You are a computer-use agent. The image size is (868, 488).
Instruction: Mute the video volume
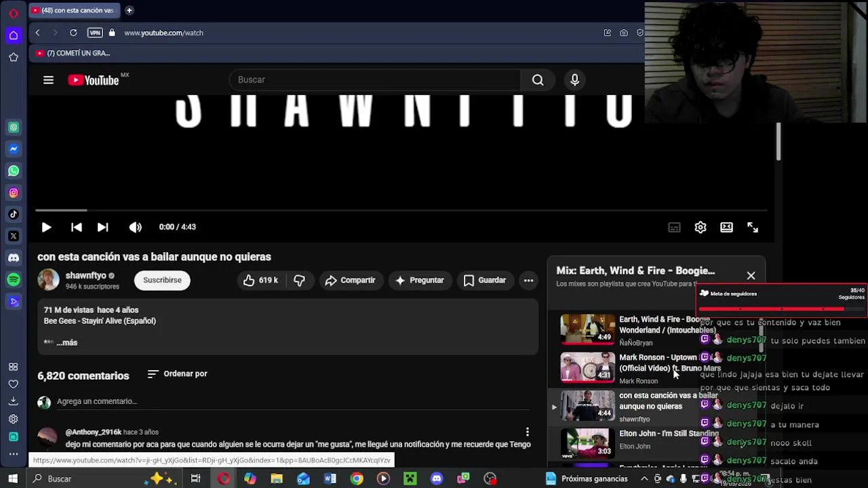click(136, 227)
